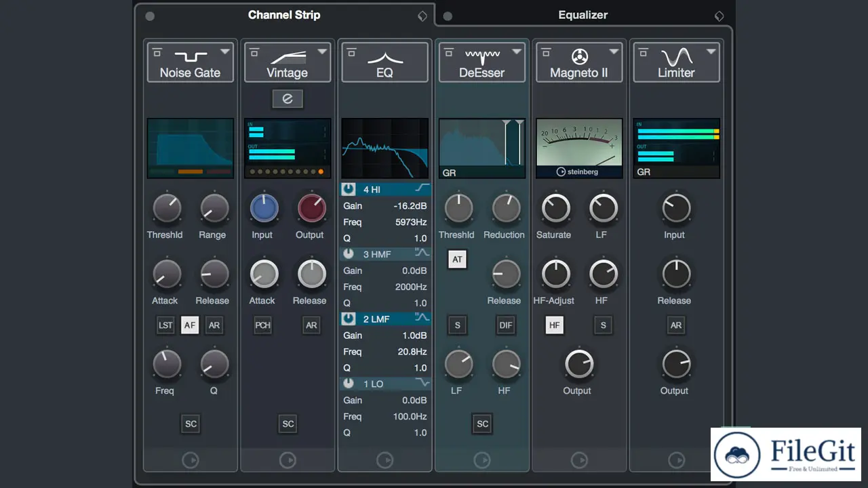Change the 3 HMF band filter type icon
The width and height of the screenshot is (868, 488).
point(422,253)
